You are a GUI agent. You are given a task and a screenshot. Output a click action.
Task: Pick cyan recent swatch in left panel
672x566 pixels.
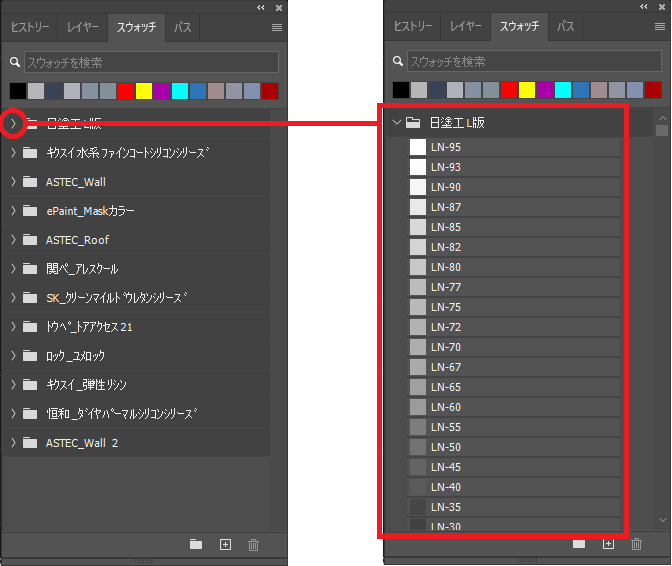tap(180, 91)
